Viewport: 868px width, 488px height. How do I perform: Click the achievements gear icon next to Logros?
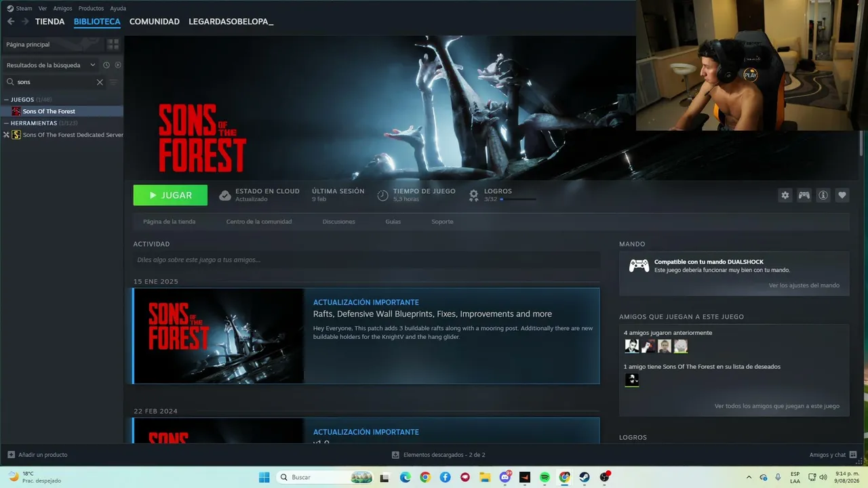(474, 195)
